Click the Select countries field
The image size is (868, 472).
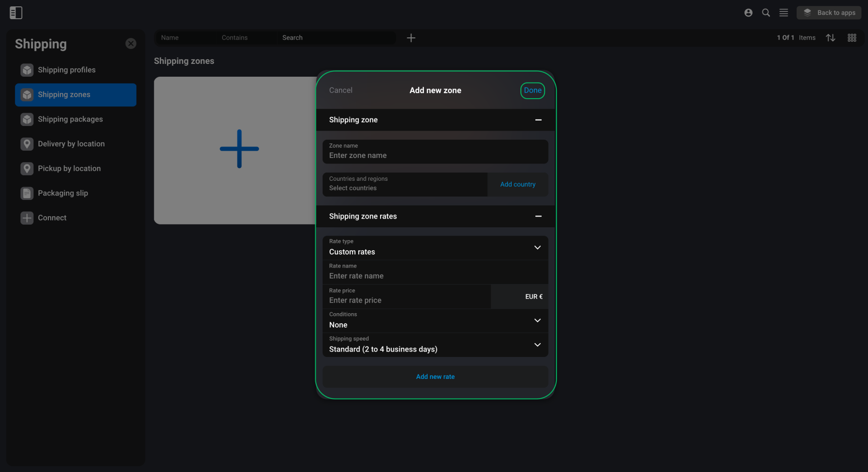405,184
